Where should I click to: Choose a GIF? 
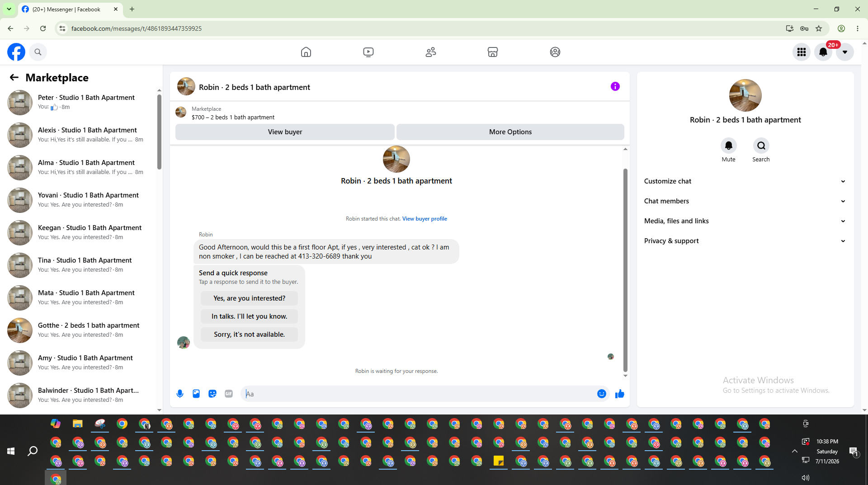click(x=229, y=394)
